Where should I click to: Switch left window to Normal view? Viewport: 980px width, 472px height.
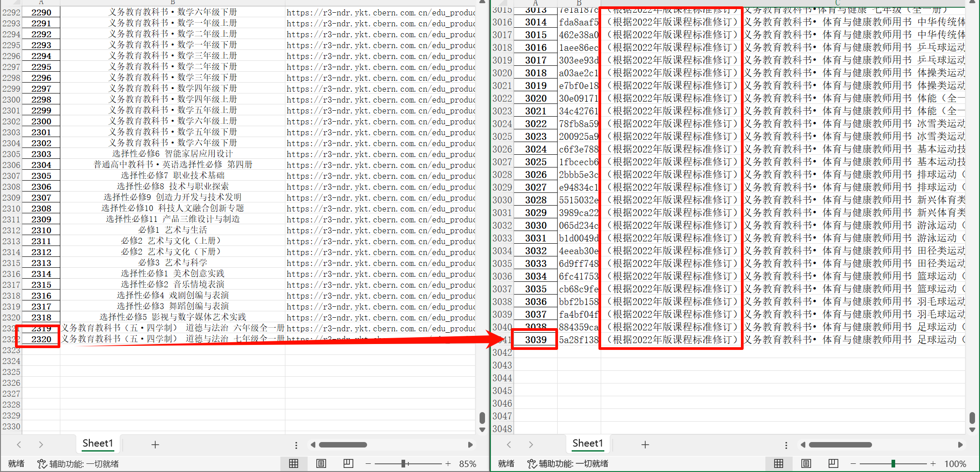(294, 463)
